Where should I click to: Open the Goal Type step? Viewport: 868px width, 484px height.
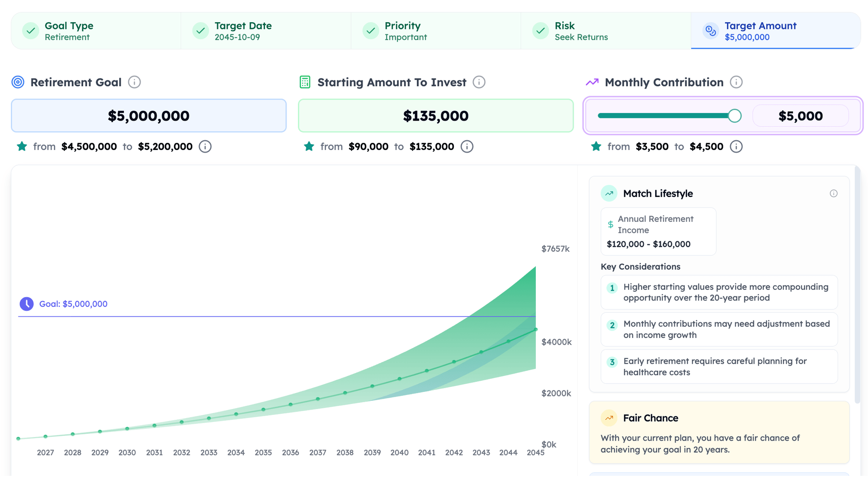point(96,31)
